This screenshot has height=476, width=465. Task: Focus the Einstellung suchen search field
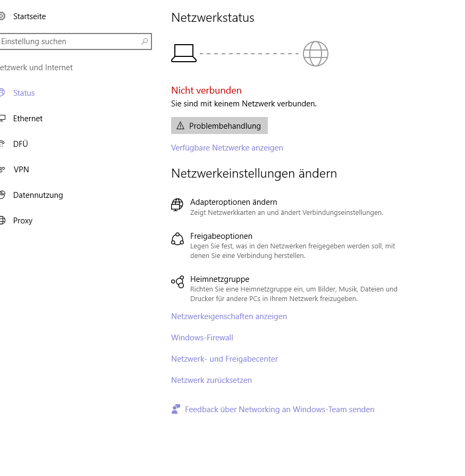[x=75, y=41]
